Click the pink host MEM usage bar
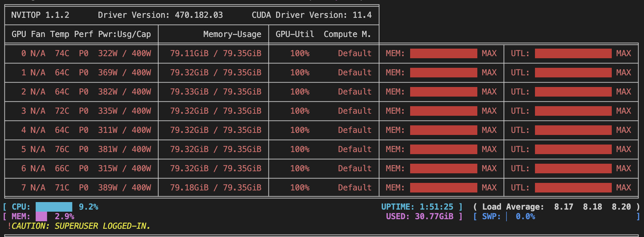 click(41, 216)
